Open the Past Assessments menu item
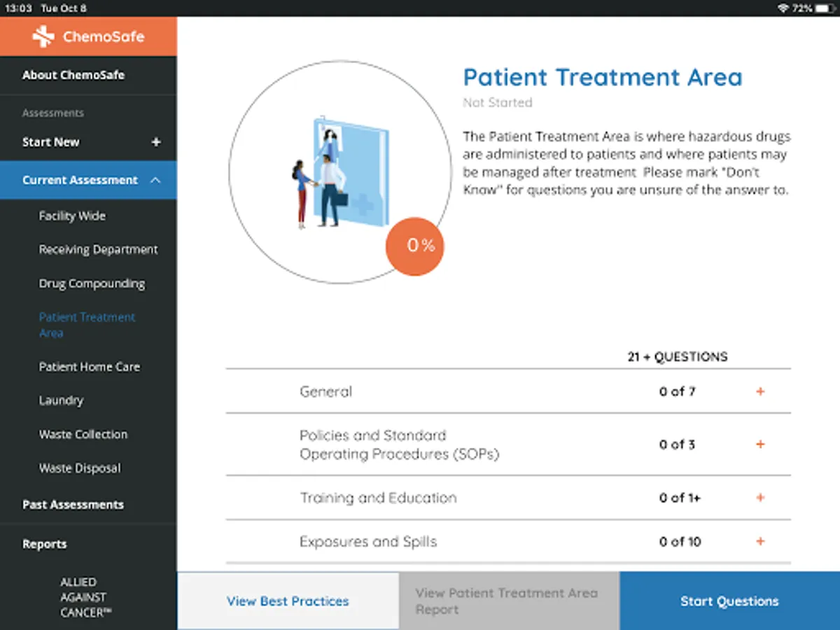This screenshot has height=630, width=840. (x=73, y=505)
